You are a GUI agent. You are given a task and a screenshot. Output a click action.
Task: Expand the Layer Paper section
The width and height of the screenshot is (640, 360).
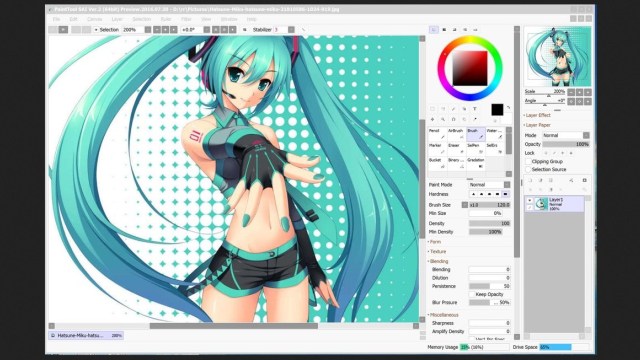(537, 125)
